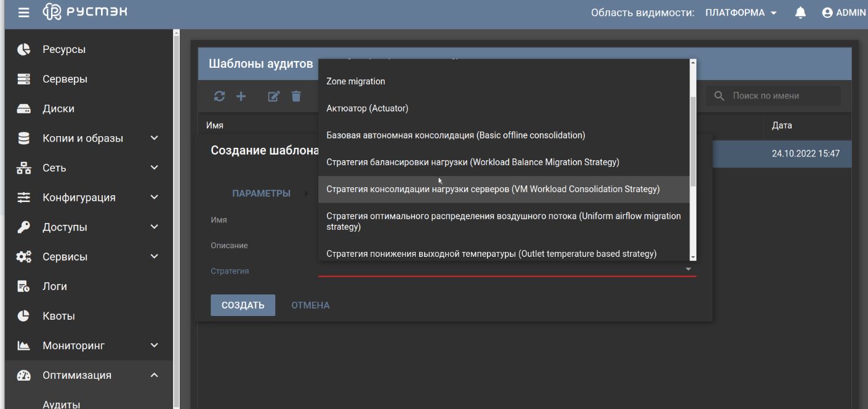Expand the Копии и образы section
868x409 pixels.
click(154, 138)
